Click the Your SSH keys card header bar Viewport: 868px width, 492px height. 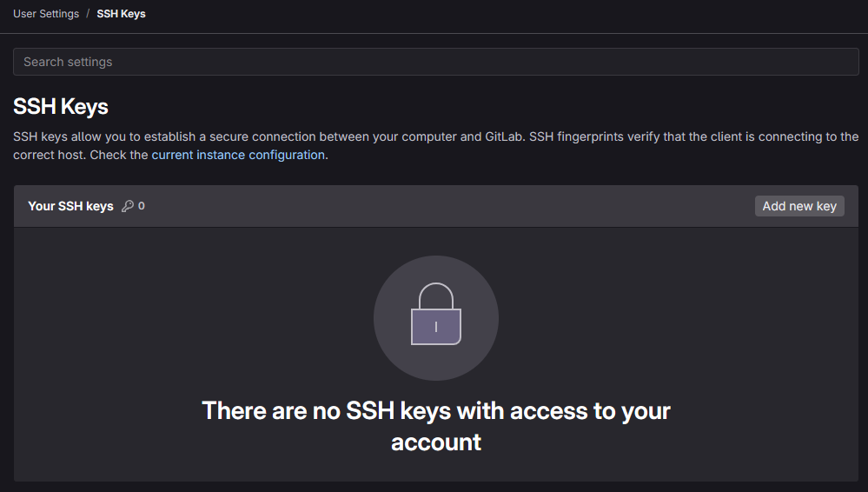pyautogui.click(x=435, y=206)
